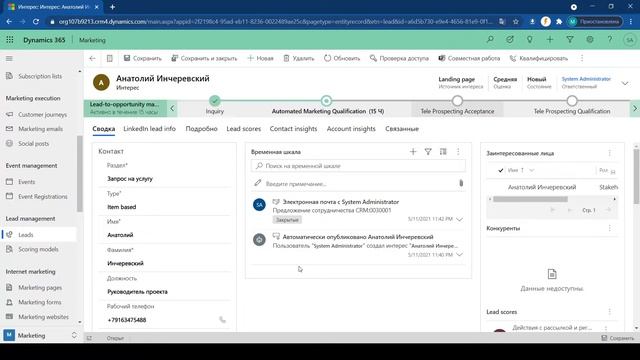
Task: Move process stages left with chevron
Action: tap(172, 108)
